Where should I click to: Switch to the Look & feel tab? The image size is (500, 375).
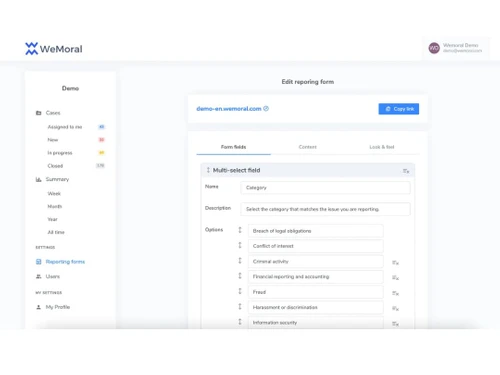pos(382,147)
